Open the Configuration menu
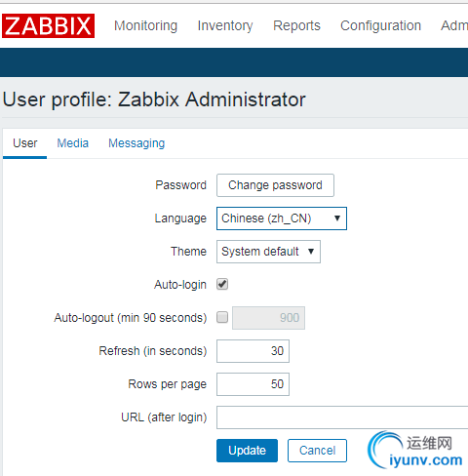Image resolution: width=468 pixels, height=476 pixels. [x=380, y=25]
